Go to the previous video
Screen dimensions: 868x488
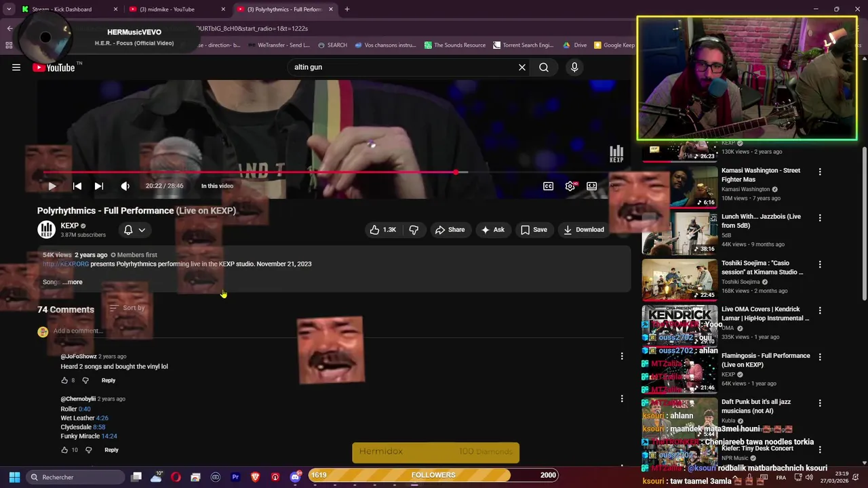click(77, 186)
